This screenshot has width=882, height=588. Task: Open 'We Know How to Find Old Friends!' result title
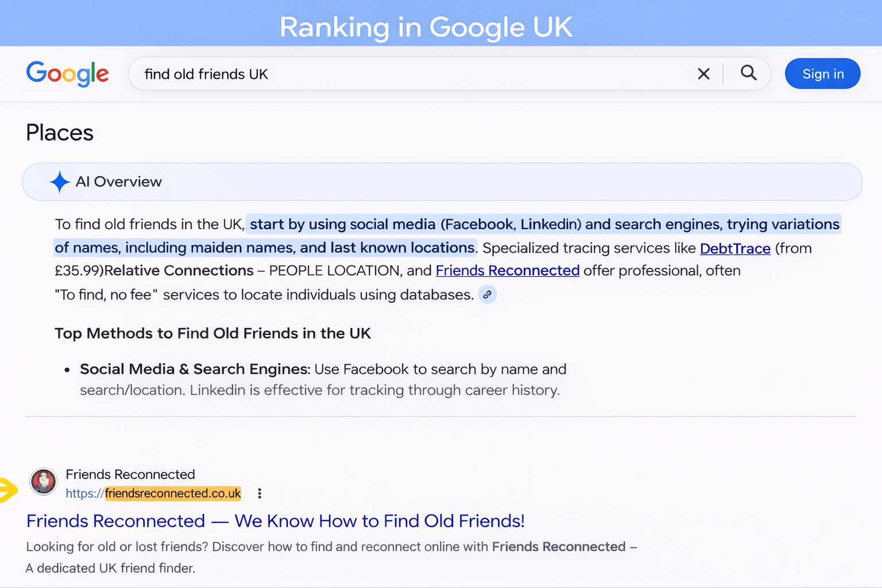pos(275,521)
